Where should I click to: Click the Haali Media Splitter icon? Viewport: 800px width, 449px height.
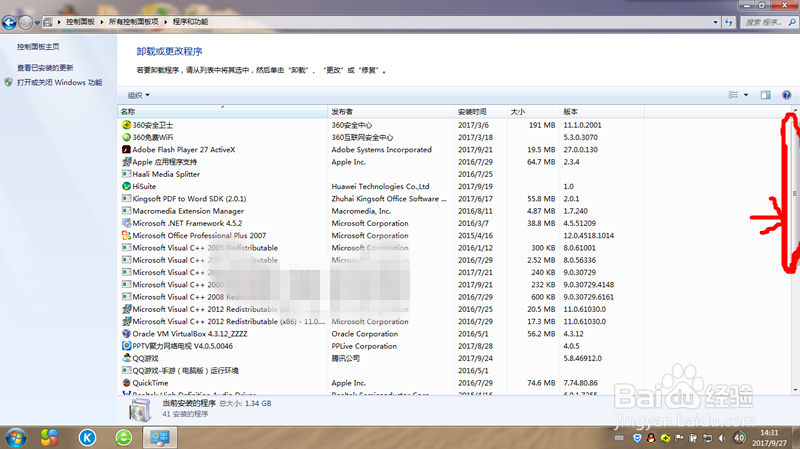coord(127,174)
